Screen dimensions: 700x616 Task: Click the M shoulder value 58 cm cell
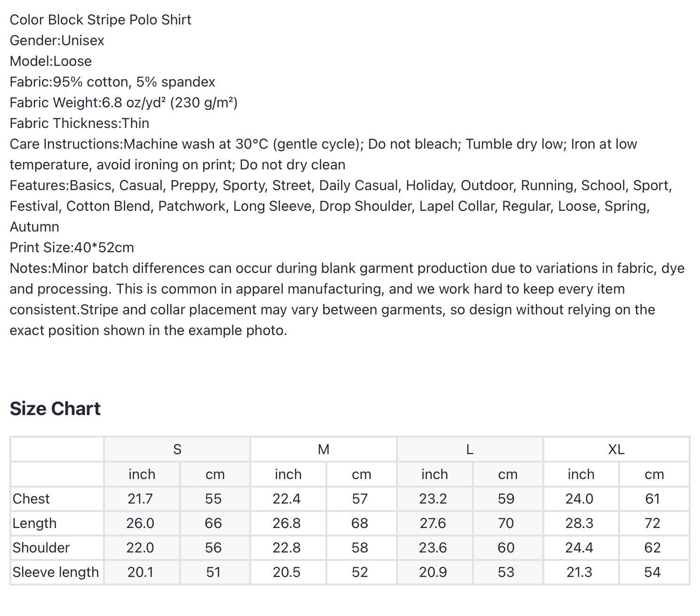(x=361, y=548)
